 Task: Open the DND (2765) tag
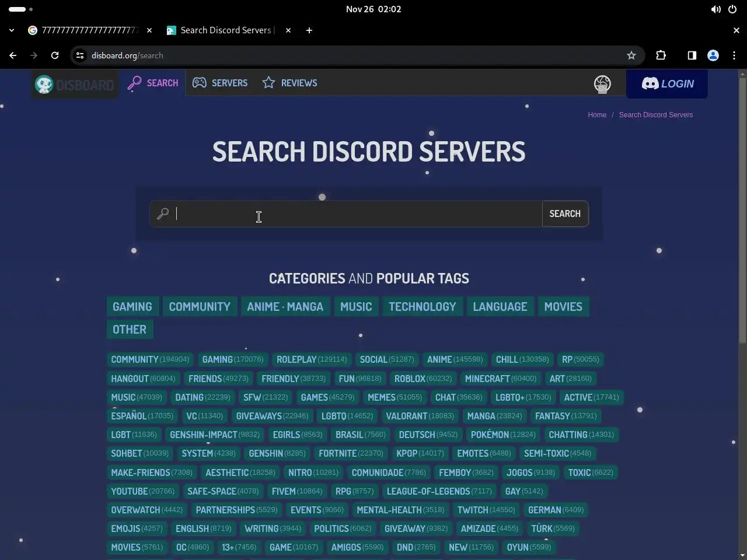tap(416, 547)
